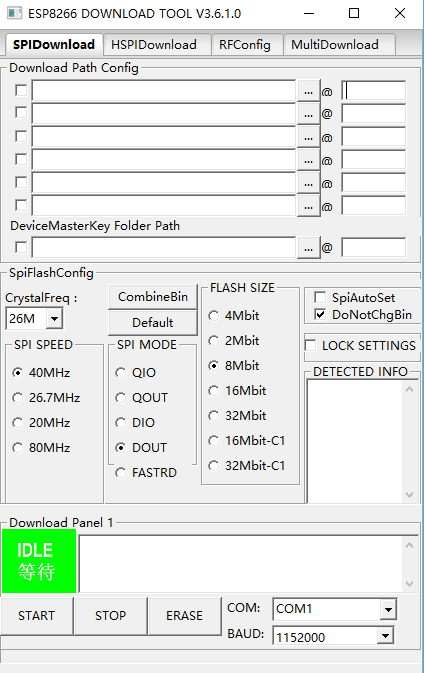Screen dimensions: 424x673
Task: Set flash size to 2Mbit
Action: 234,340
